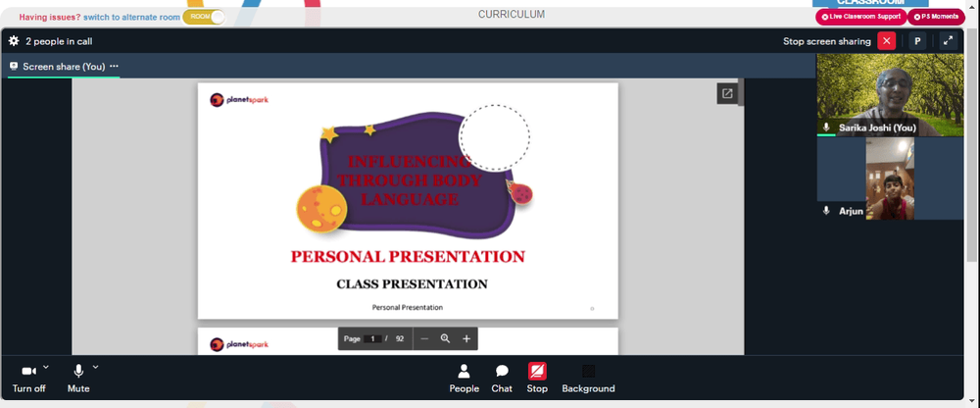Turn off the camera
This screenshot has width=980, height=408.
(28, 379)
